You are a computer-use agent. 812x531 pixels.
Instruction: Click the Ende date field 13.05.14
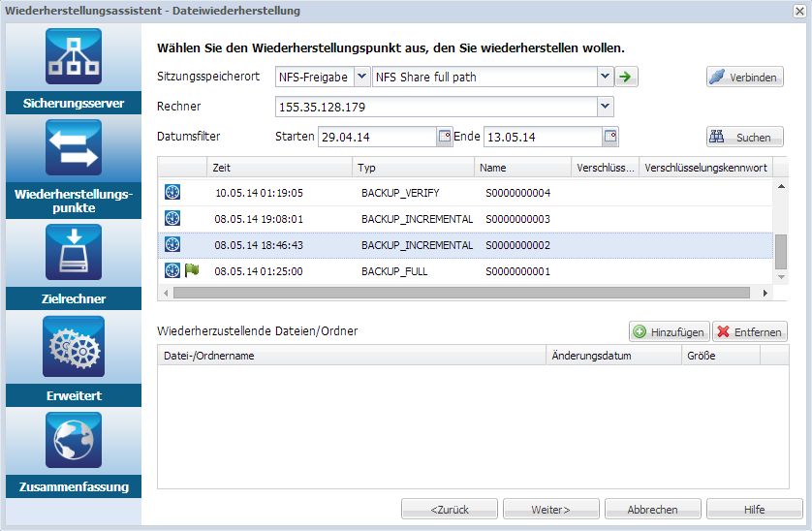tap(544, 137)
